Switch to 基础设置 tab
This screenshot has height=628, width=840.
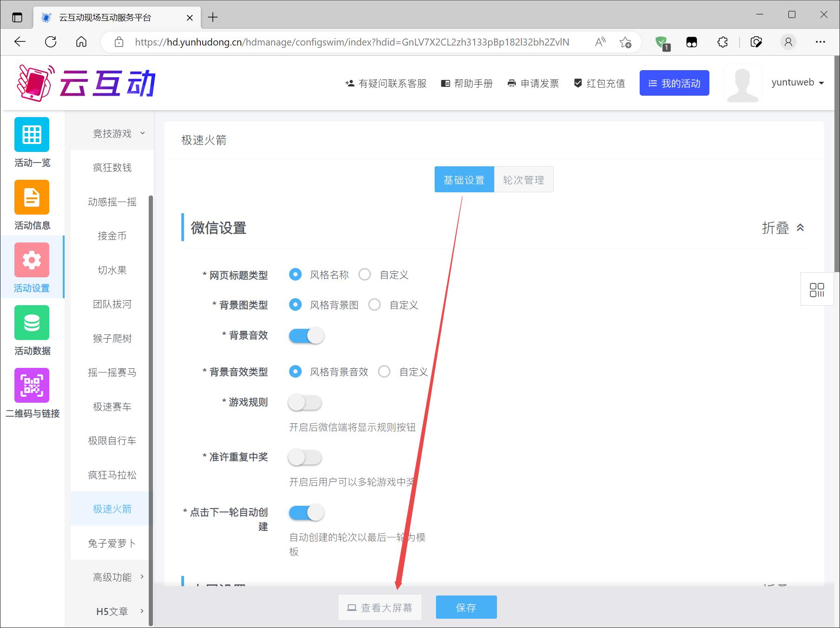pyautogui.click(x=464, y=179)
